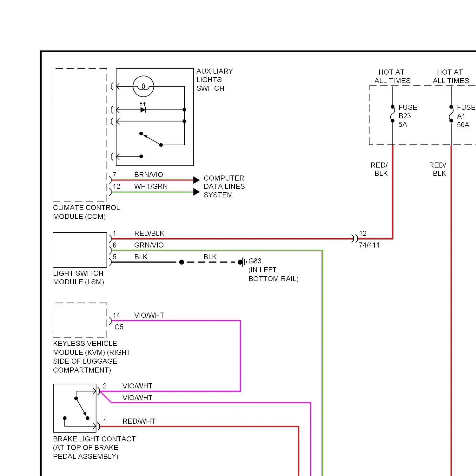Select the 'BRN/VIO' wire label
This screenshot has height=476, width=476.
click(x=149, y=175)
